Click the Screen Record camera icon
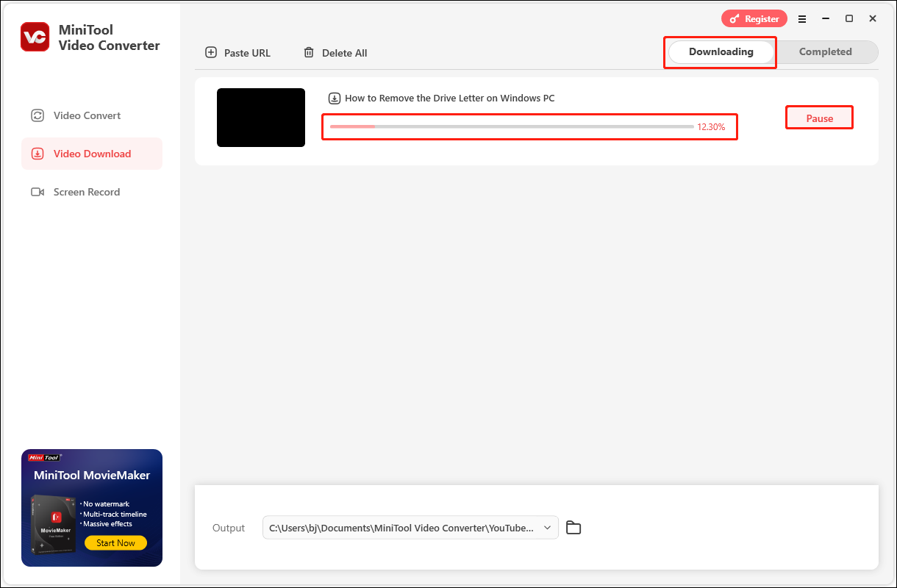 coord(37,192)
